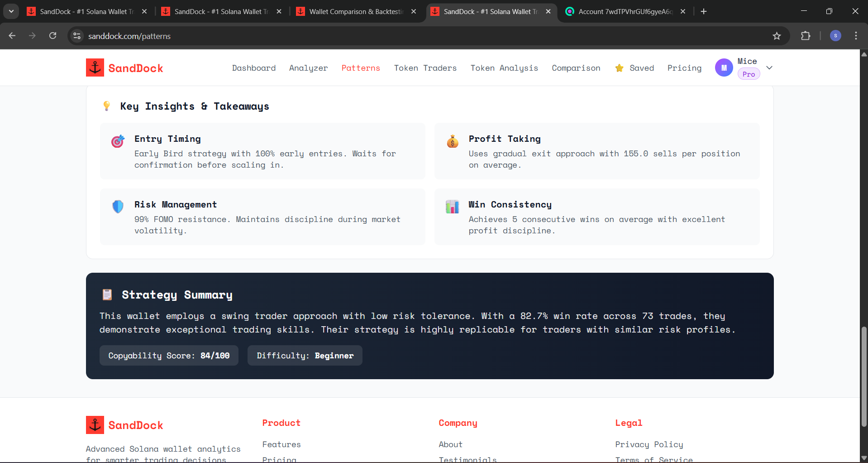Click the Mice username label
This screenshot has width=868, height=463.
[x=747, y=61]
